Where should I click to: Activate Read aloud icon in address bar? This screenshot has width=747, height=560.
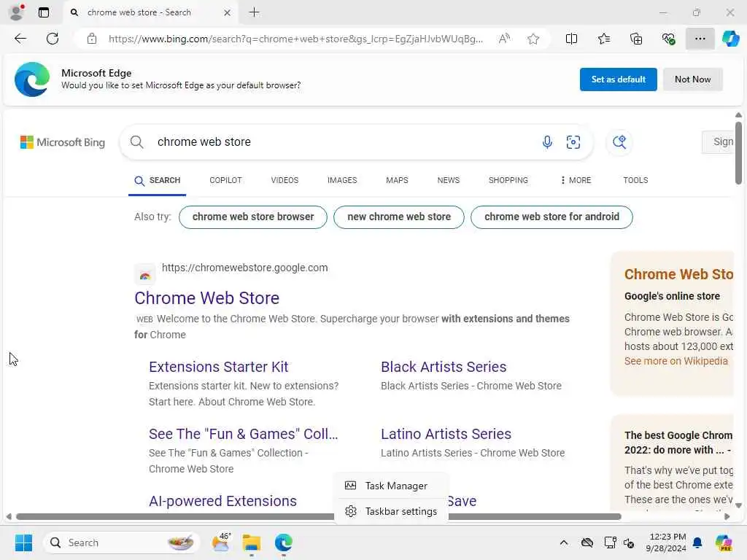[504, 39]
